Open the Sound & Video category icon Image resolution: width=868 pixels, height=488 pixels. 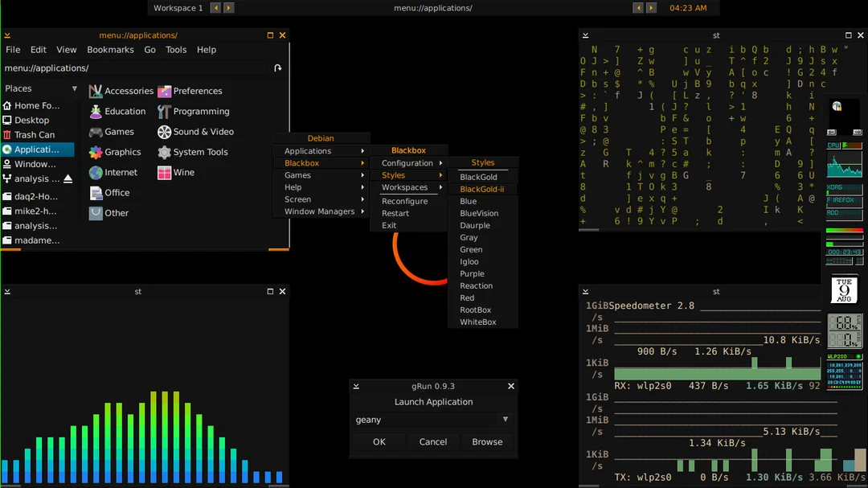coord(165,132)
